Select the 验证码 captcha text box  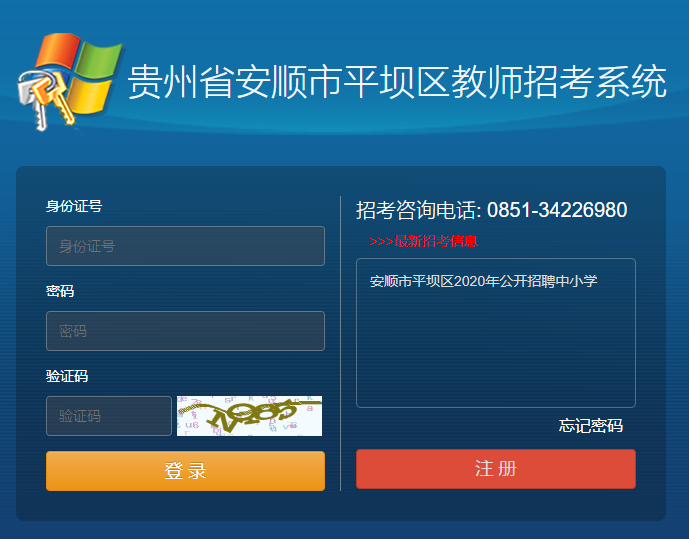[109, 416]
